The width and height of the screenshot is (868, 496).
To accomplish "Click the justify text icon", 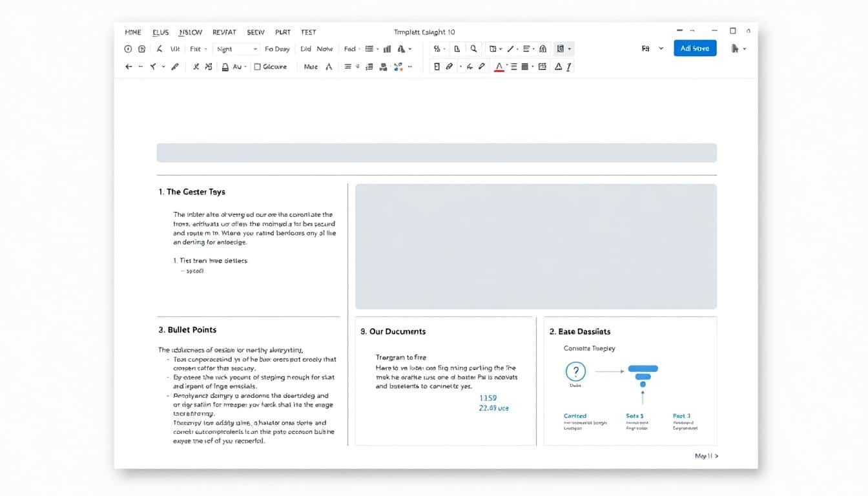I will tap(514, 67).
